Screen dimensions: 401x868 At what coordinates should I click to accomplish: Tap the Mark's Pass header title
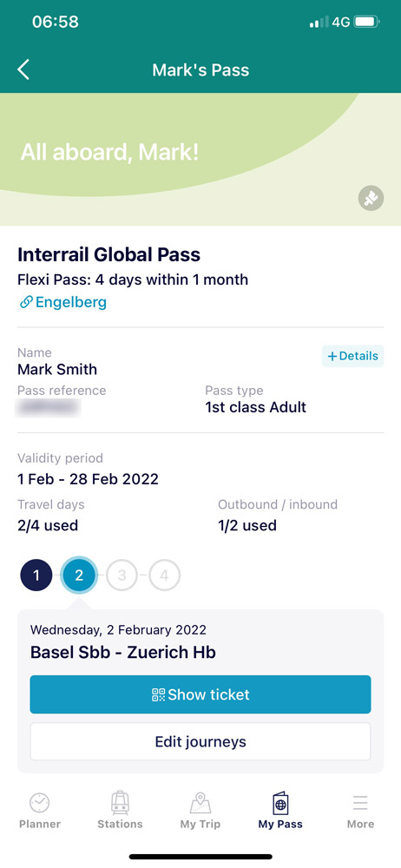click(200, 70)
